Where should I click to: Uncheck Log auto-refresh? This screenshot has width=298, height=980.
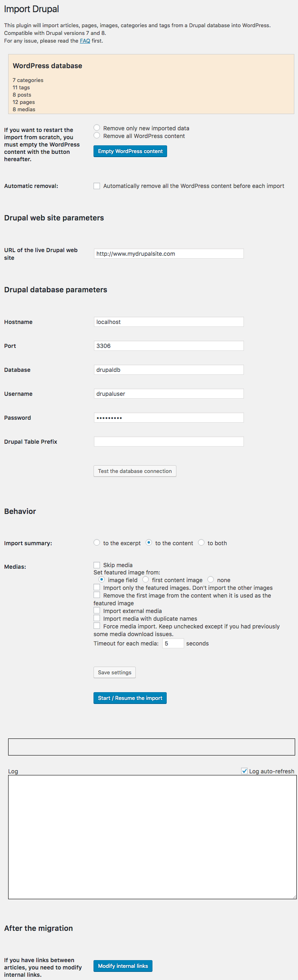coord(244,771)
